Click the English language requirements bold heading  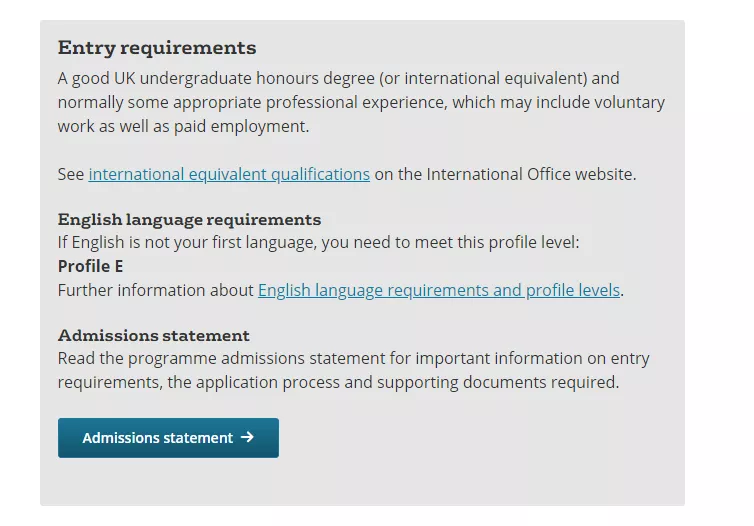click(x=189, y=219)
